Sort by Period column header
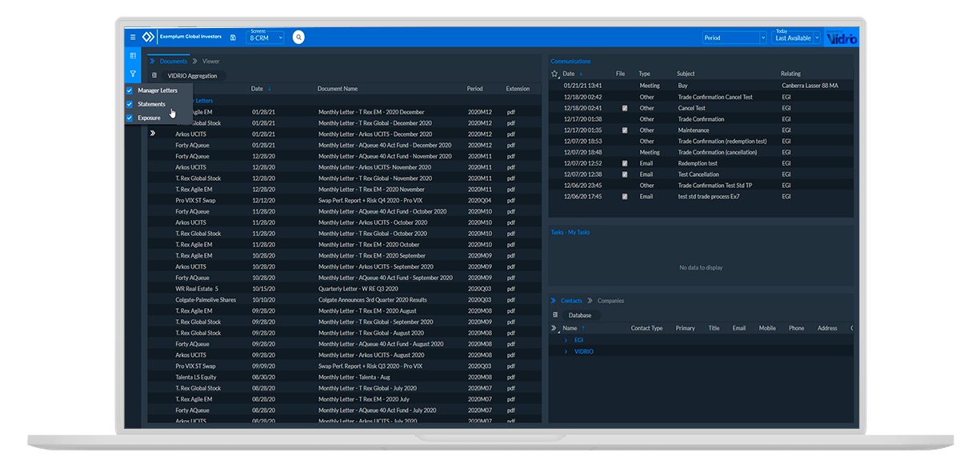Screen dimensions: 980x460 pos(475,89)
